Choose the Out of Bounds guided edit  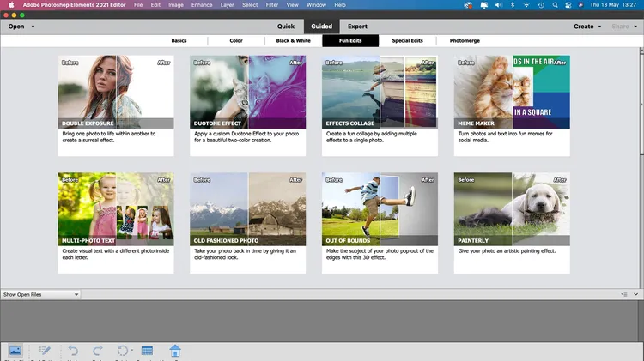click(380, 223)
